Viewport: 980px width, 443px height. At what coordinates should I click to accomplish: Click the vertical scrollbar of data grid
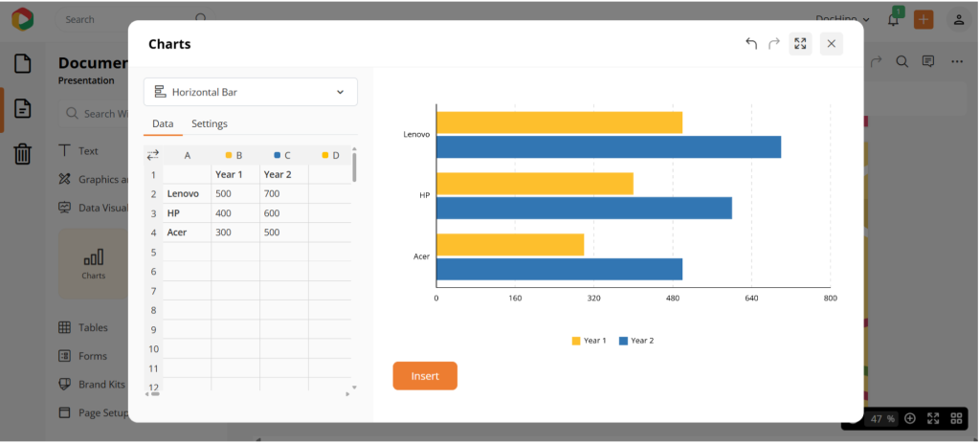tap(354, 166)
